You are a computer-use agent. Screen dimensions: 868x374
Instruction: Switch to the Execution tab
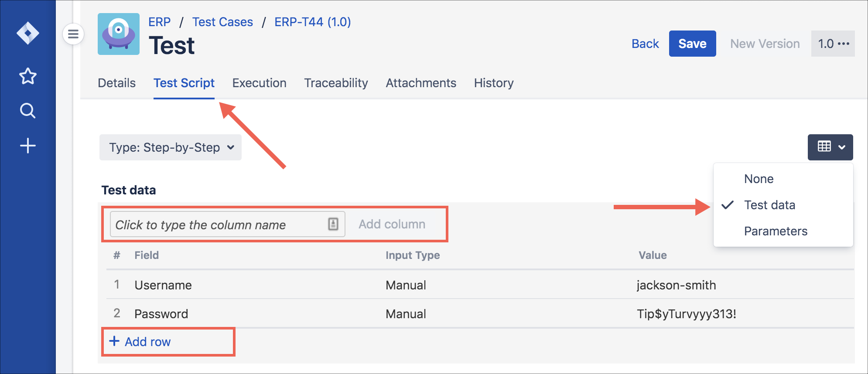(259, 83)
